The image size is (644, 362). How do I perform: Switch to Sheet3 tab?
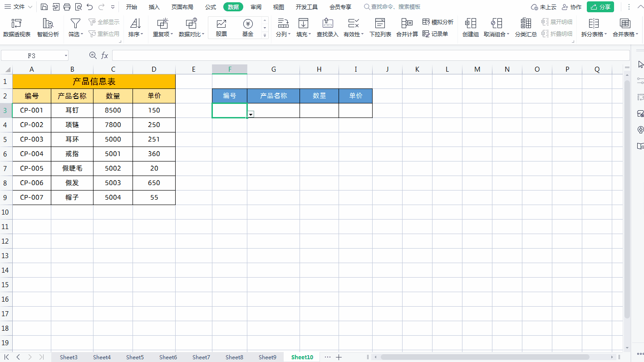69,357
